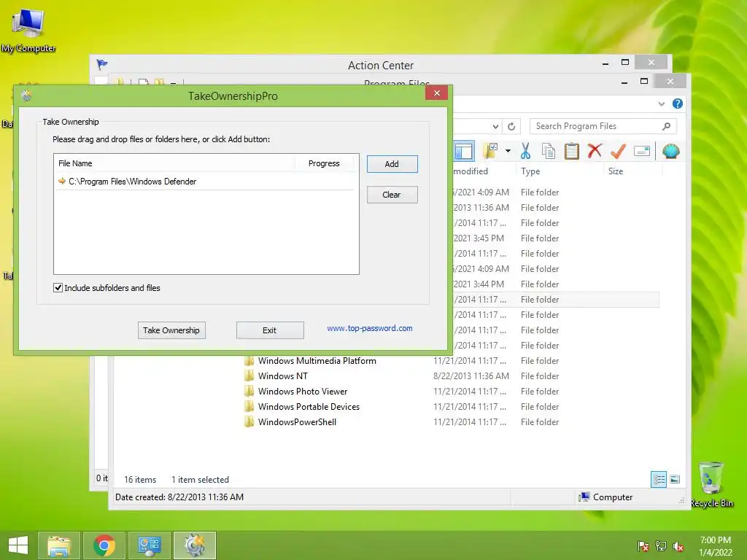Select the Windows Photo Viewer folder
The image size is (747, 560).
(x=303, y=391)
